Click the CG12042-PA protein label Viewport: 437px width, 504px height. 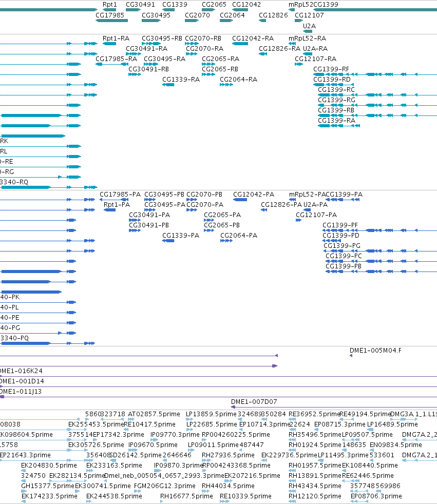point(254,195)
